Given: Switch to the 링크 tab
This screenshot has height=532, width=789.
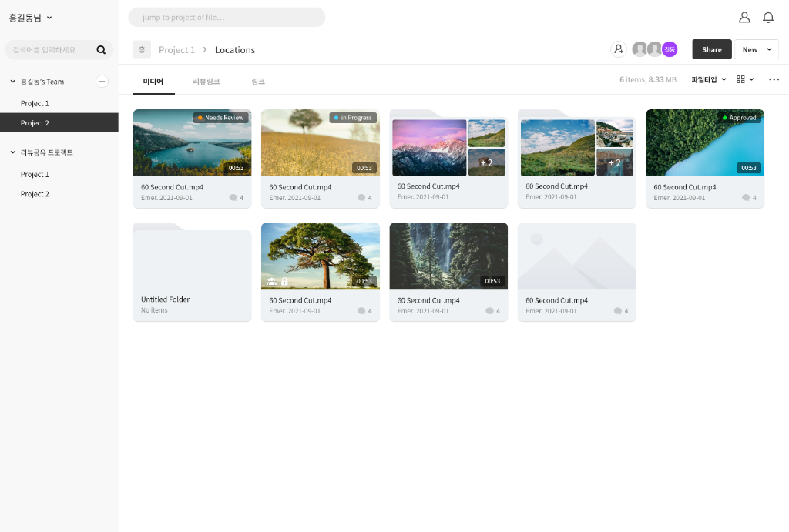Looking at the screenshot, I should pyautogui.click(x=257, y=81).
